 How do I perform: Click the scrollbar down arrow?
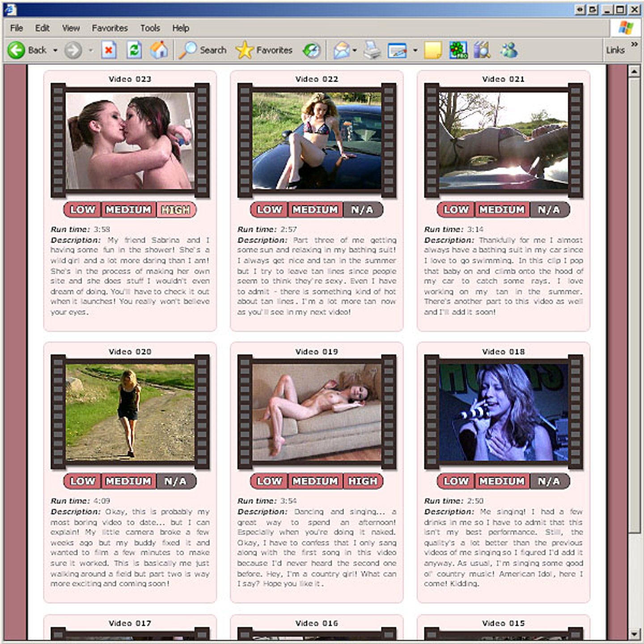(634, 634)
